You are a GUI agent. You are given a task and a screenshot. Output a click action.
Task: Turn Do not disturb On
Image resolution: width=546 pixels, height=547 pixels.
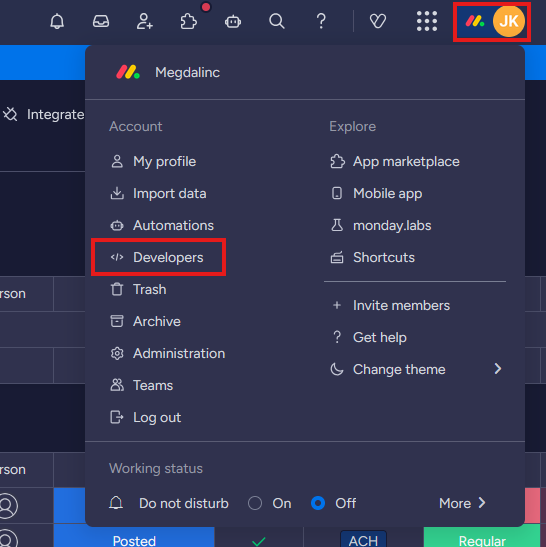tap(255, 503)
